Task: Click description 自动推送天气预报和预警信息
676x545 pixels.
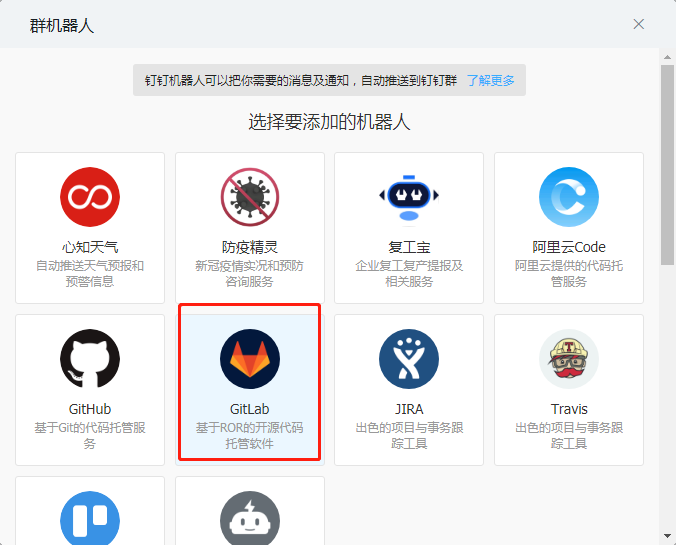Action: pyautogui.click(x=90, y=273)
